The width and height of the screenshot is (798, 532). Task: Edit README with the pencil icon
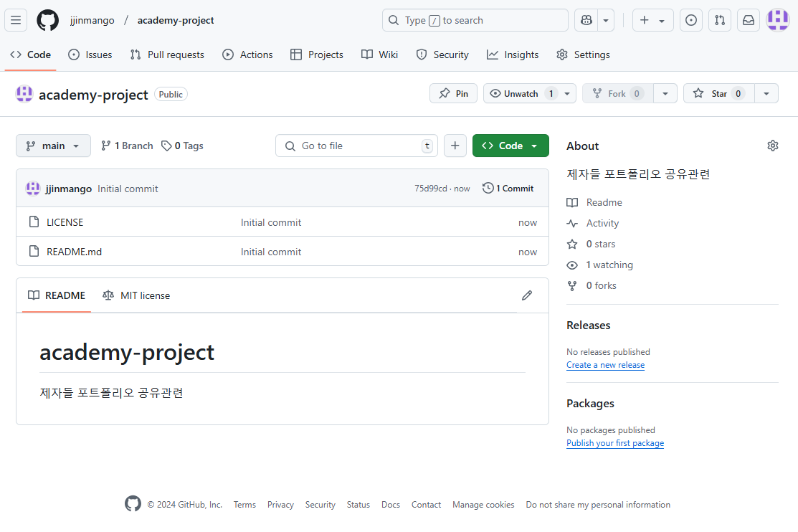pyautogui.click(x=527, y=295)
